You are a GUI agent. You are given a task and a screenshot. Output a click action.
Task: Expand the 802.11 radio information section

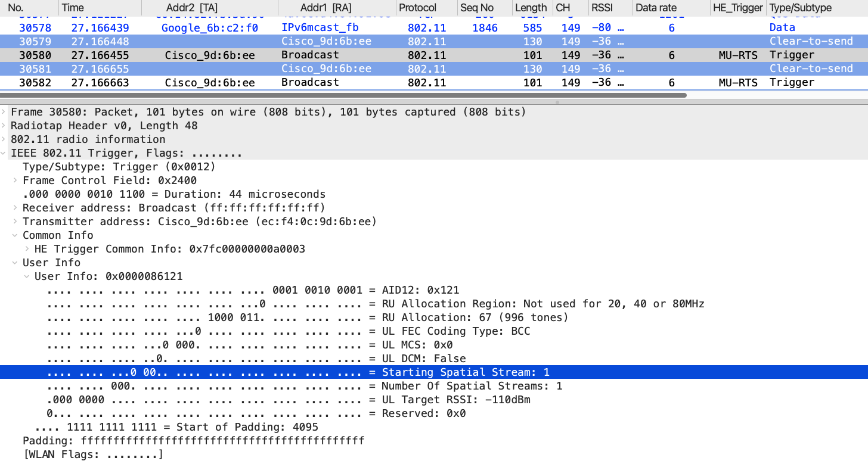(5, 139)
